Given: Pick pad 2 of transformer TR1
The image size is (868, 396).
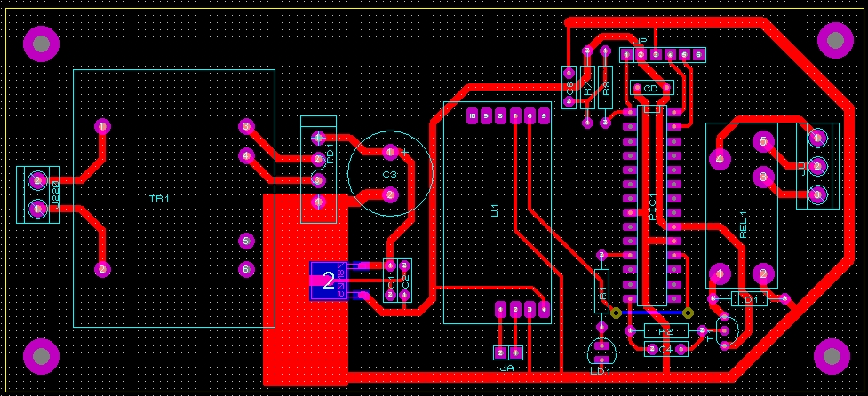Looking at the screenshot, I should [102, 269].
